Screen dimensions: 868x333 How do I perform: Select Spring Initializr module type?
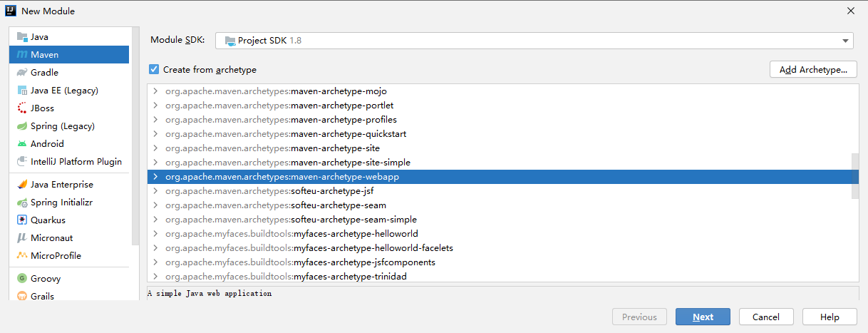pos(69,203)
